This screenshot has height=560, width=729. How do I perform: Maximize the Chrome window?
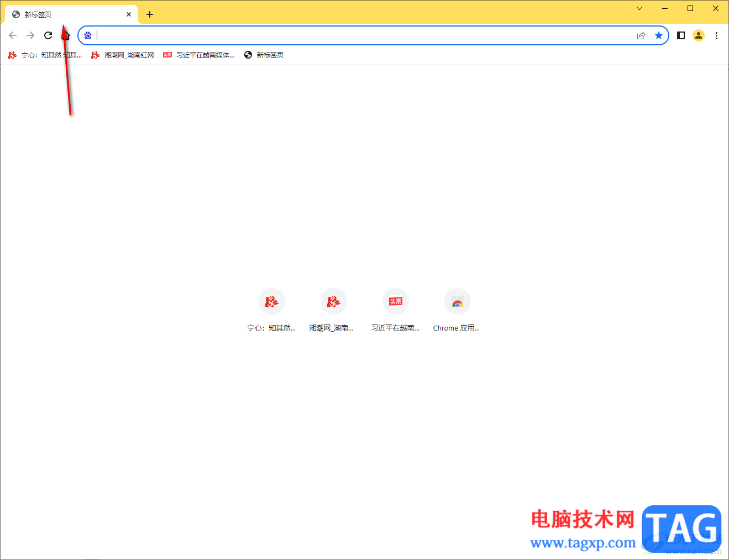(690, 8)
